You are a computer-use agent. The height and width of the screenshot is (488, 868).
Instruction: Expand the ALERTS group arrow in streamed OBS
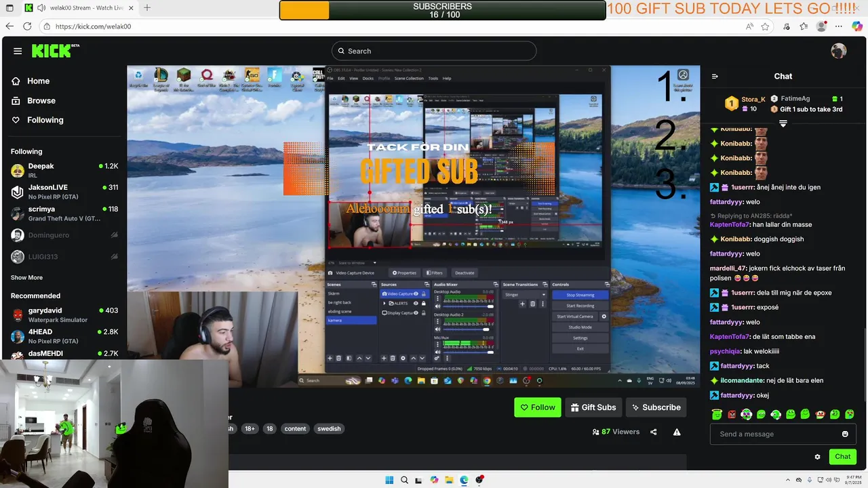coord(384,303)
